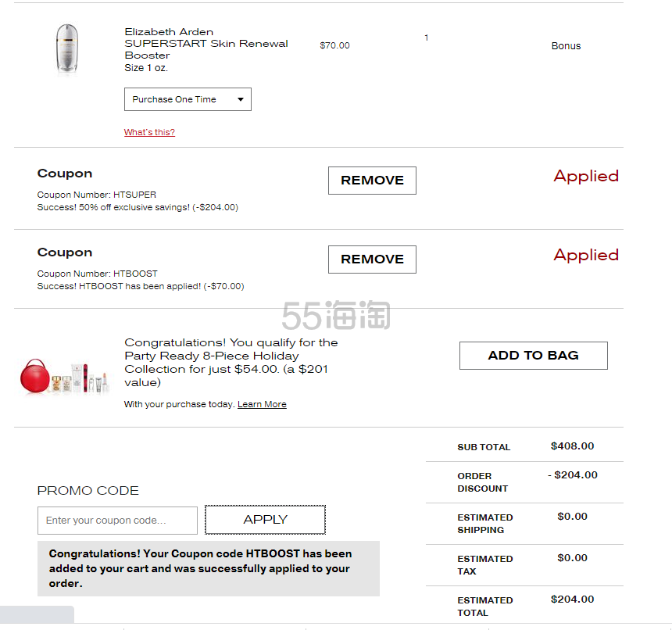Click the Congratulations holiday collection offer text

(231, 363)
